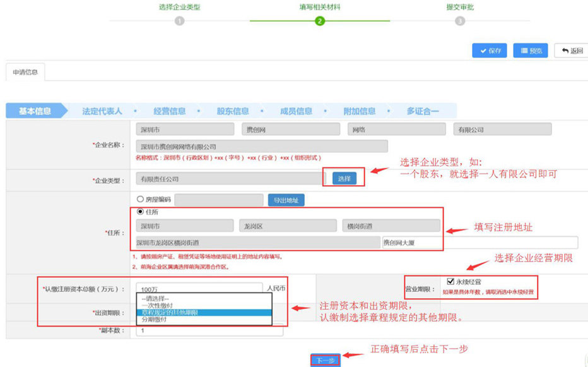Click the 导出地址 button
588x367 pixels.
pyautogui.click(x=287, y=198)
